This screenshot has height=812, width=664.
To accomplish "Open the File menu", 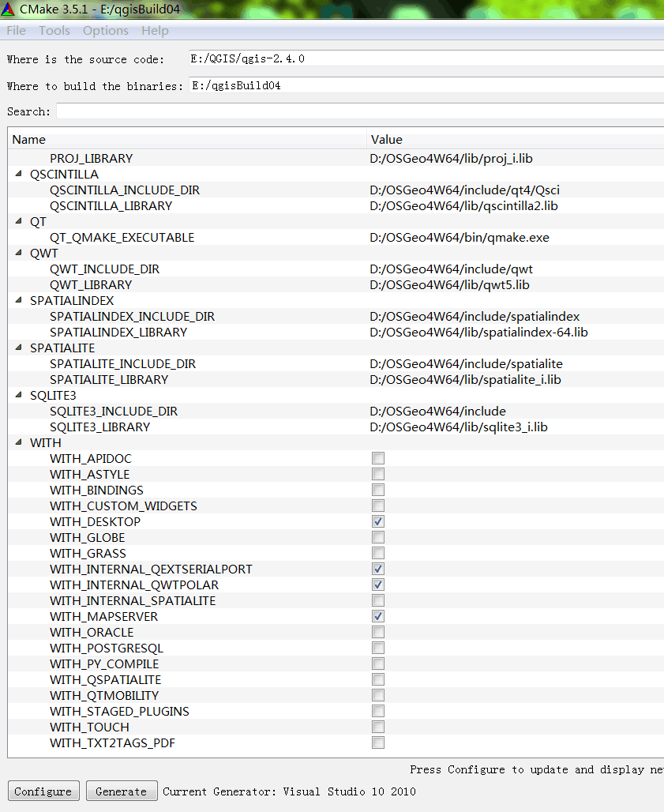I will pyautogui.click(x=16, y=31).
